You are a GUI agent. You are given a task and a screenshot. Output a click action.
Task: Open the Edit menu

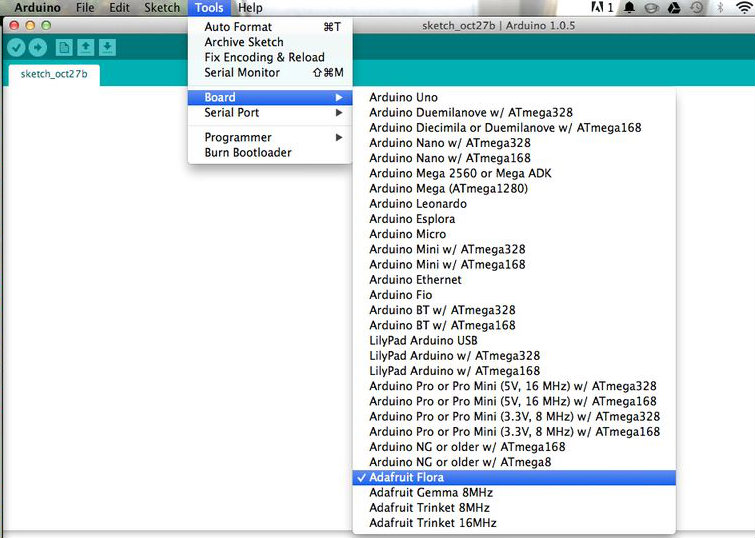tap(119, 8)
